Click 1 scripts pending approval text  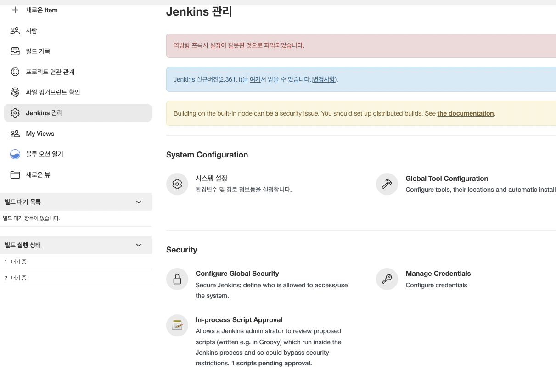tap(271, 364)
